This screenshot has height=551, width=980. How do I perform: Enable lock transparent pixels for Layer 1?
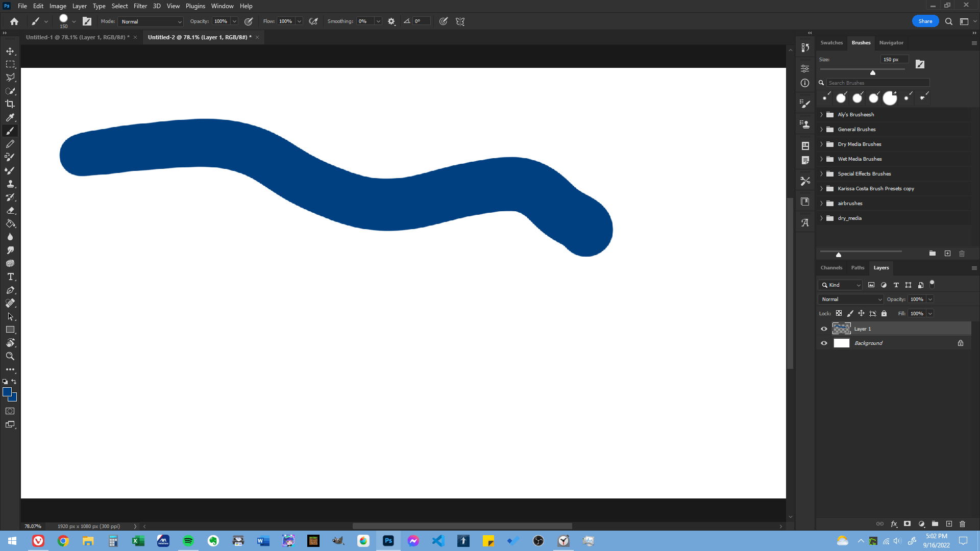point(839,313)
